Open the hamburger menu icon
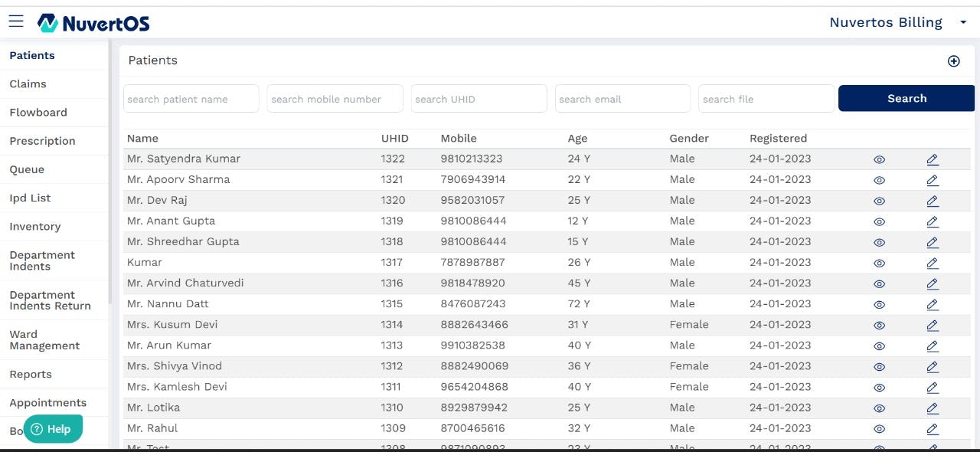The height and width of the screenshot is (452, 980). [16, 21]
